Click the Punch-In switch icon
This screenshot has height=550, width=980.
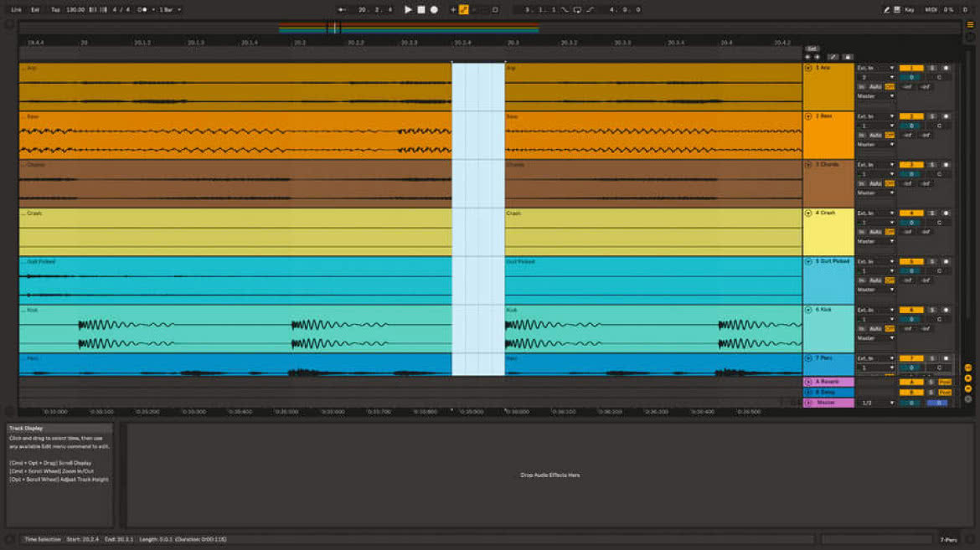pos(565,9)
